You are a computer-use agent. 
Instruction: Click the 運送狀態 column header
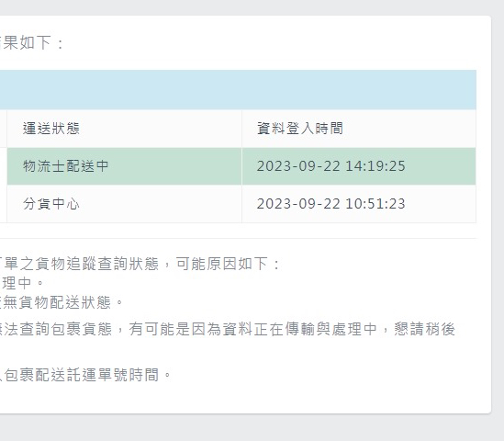[x=124, y=129]
